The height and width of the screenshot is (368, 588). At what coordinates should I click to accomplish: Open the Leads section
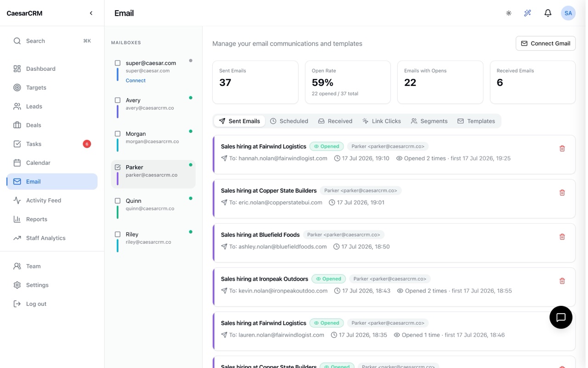(x=52, y=106)
